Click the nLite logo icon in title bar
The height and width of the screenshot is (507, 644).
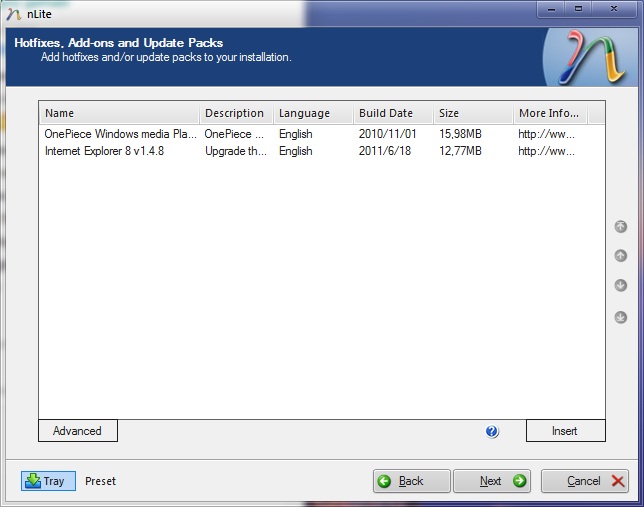pos(14,14)
